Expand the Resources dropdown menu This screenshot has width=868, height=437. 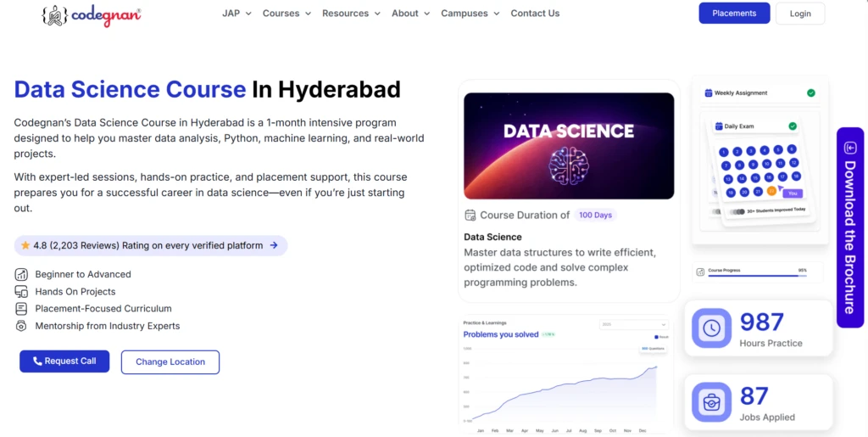coord(352,14)
